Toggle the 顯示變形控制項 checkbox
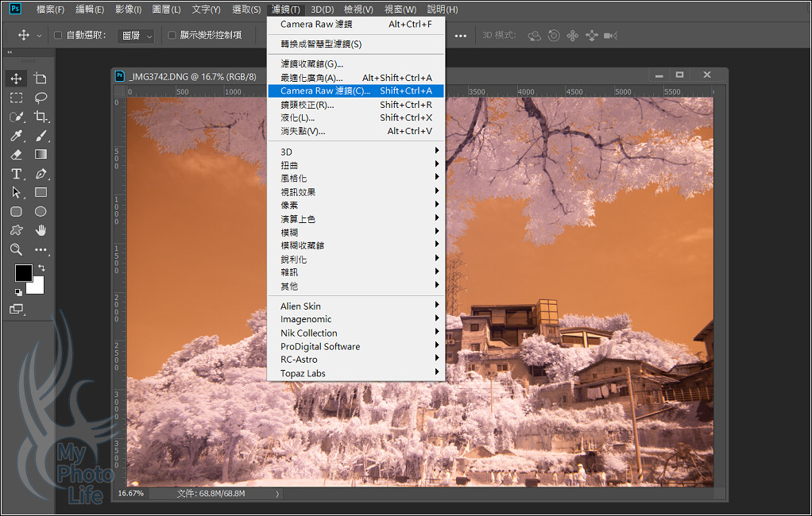Viewport: 812px width, 516px height. point(172,35)
